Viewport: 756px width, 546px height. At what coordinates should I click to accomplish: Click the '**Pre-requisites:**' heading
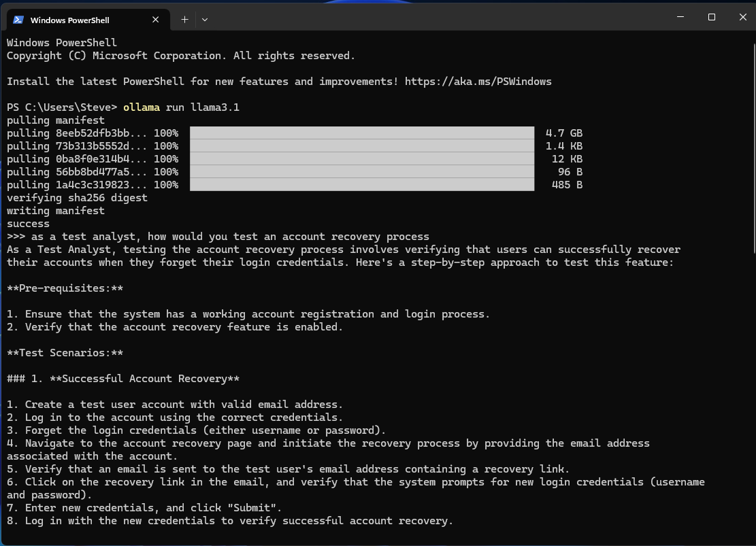[x=65, y=288]
